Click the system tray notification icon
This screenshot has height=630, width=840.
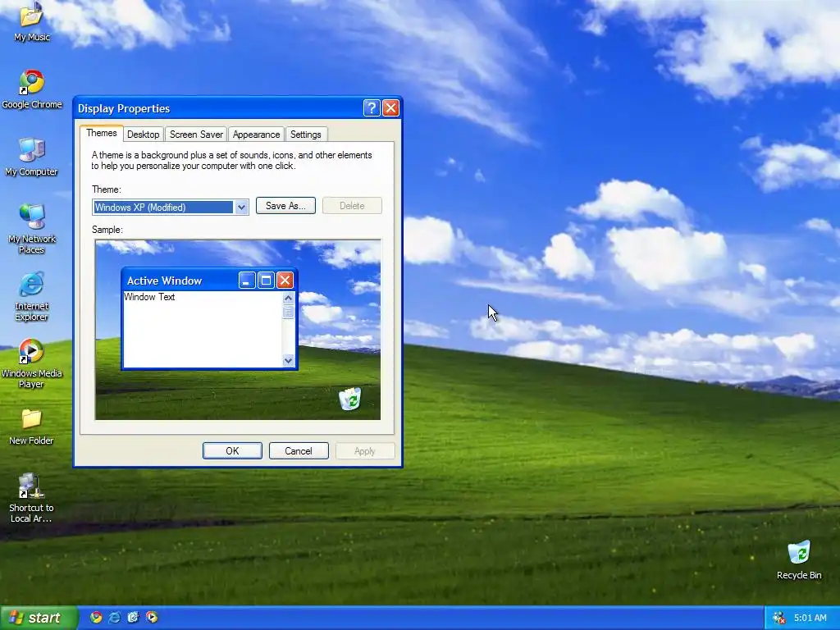(779, 618)
